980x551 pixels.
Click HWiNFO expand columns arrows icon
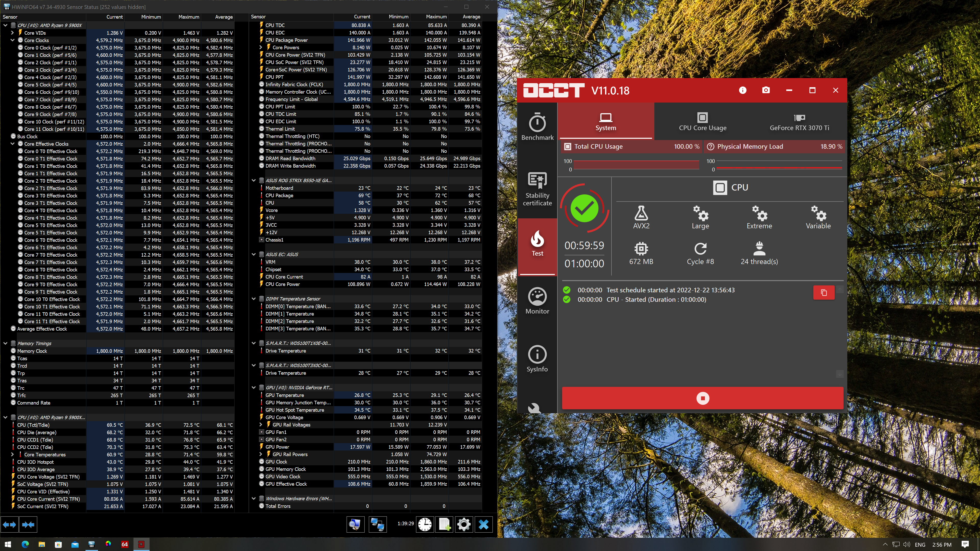coord(9,525)
